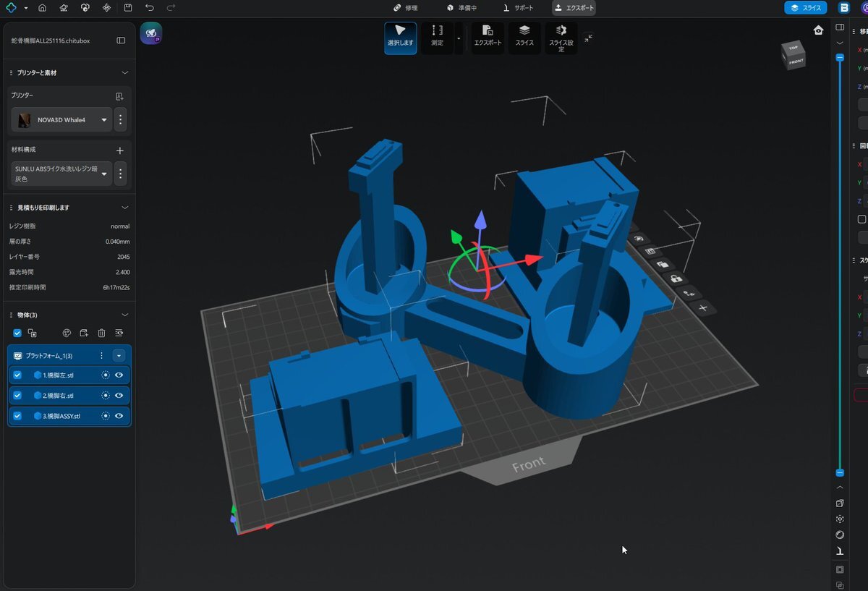The image size is (868, 591).
Task: Open the color palette icon in object list
Action: point(66,333)
